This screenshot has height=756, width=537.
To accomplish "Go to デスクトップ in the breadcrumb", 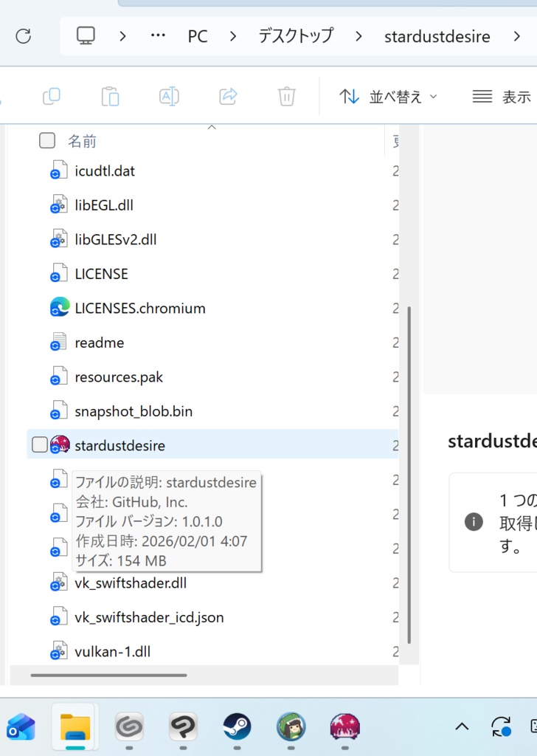I will 296,35.
